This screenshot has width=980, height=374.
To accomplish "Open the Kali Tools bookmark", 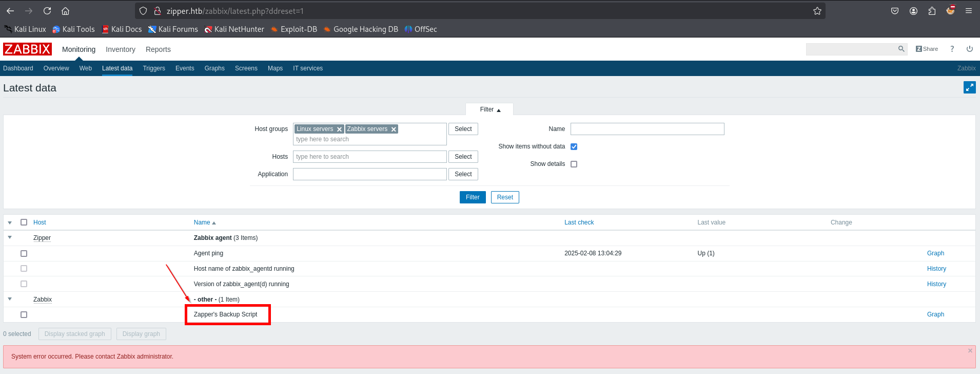I will pos(73,29).
